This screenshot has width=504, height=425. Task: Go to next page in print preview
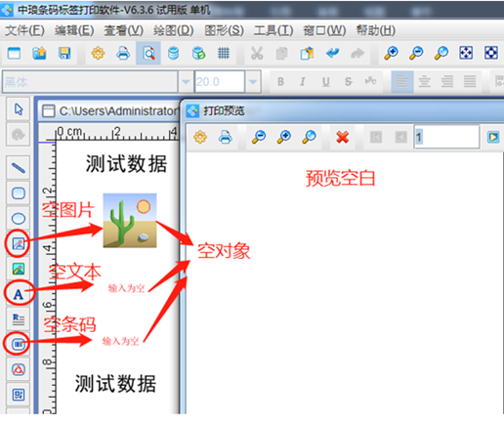coord(493,137)
